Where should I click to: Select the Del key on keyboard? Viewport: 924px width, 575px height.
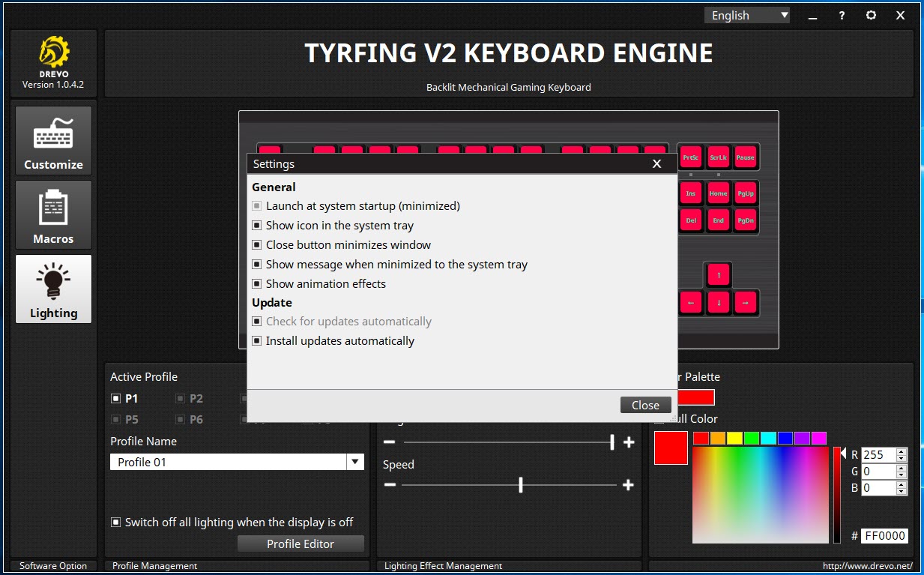coord(691,220)
